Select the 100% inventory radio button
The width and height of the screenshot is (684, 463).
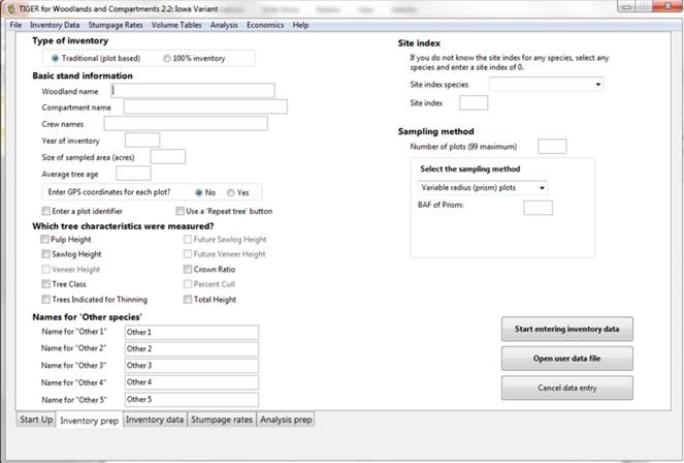(166, 58)
